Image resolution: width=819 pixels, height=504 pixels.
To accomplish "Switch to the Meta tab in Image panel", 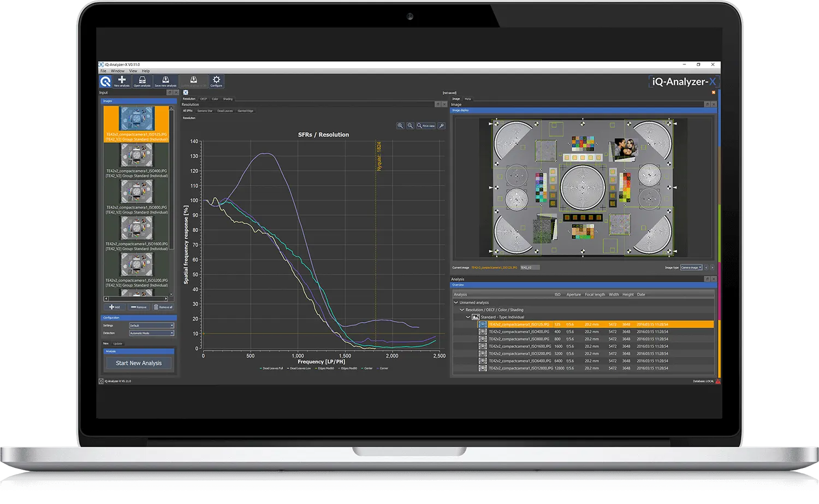I will tap(467, 99).
